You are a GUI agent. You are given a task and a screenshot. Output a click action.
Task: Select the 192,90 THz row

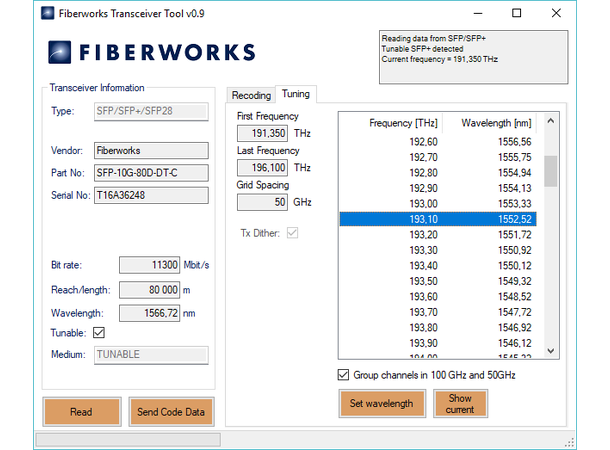(x=438, y=188)
